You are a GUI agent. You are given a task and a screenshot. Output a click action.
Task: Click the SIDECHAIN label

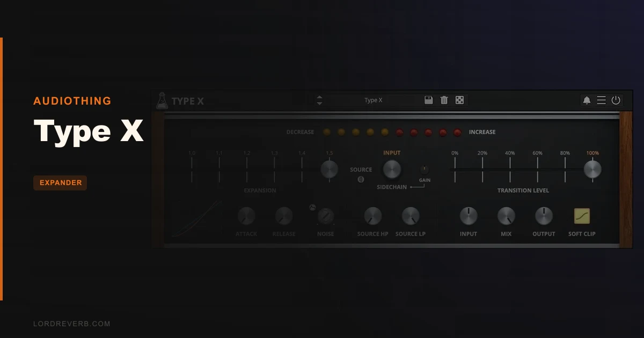click(392, 187)
